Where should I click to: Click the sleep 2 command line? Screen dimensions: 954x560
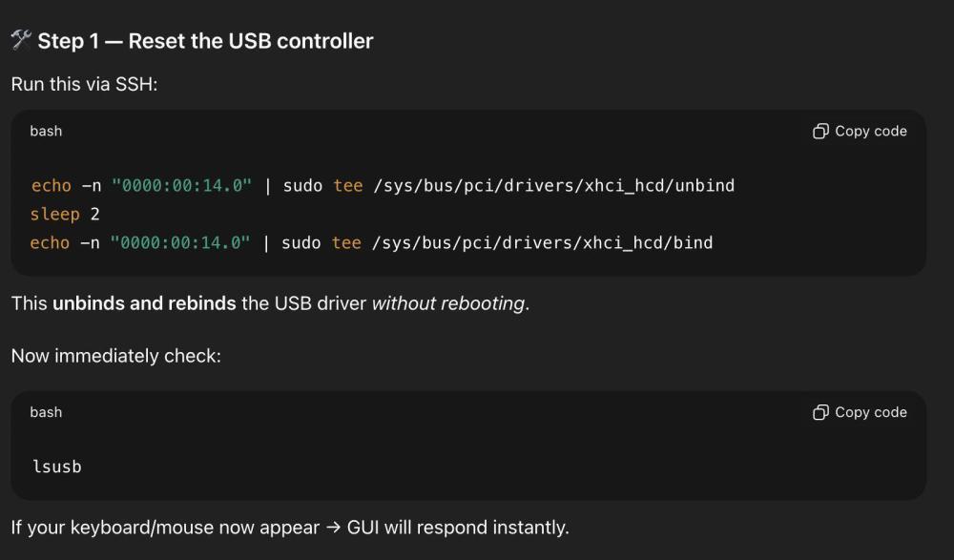[65, 215]
